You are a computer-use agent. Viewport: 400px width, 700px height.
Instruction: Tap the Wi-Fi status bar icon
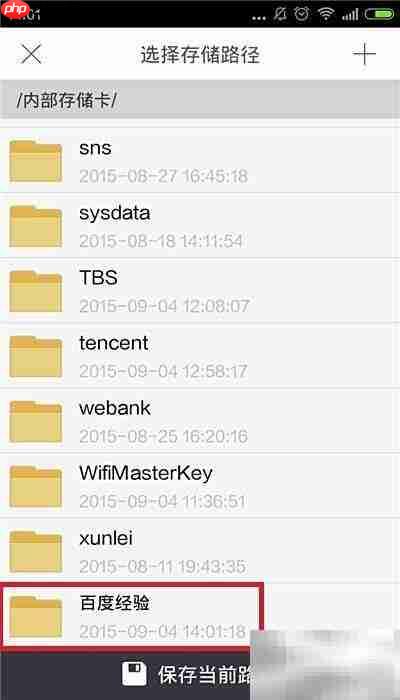point(327,14)
